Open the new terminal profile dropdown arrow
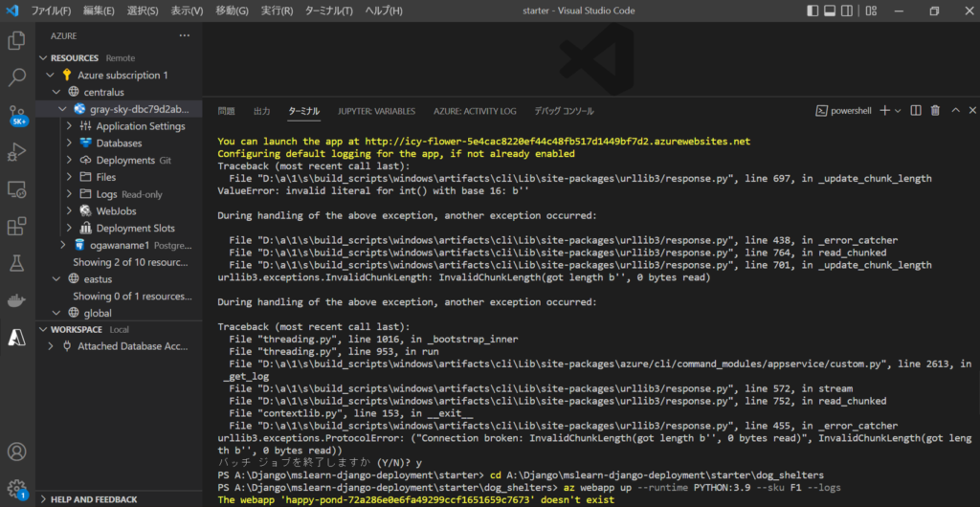The width and height of the screenshot is (980, 507). pos(897,111)
